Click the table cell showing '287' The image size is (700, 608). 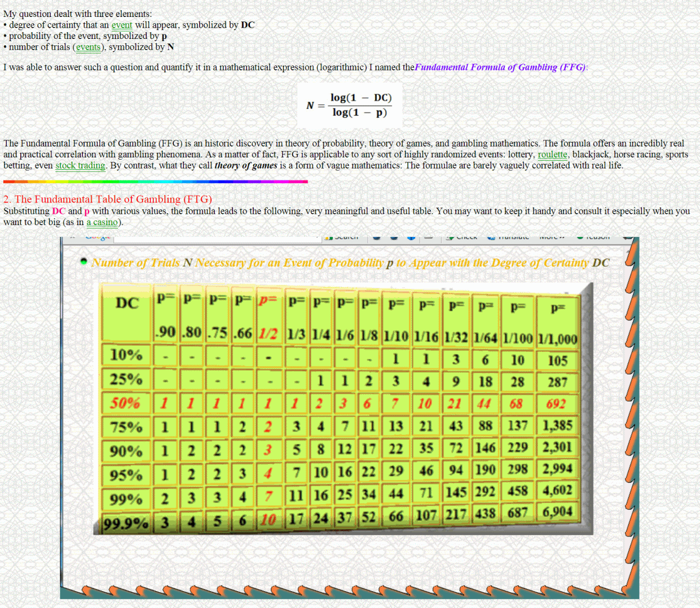(x=557, y=382)
